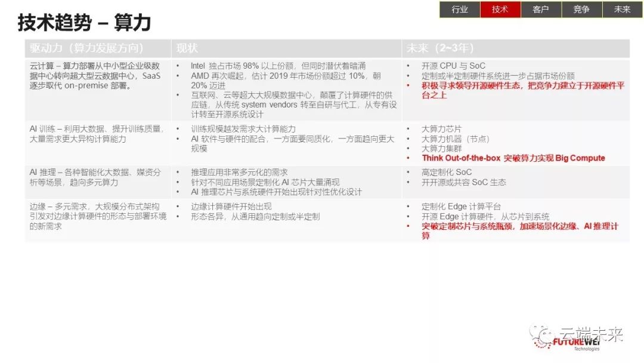Screen dimensions: 644x363
Task: Switch to the 客户 tab
Action: pos(541,10)
